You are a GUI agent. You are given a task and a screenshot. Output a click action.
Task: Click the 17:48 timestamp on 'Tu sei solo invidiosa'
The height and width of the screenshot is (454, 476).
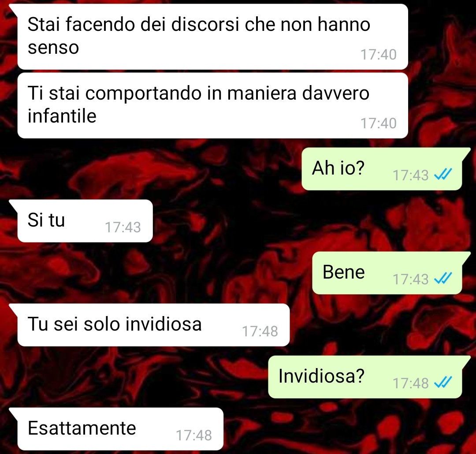260,331
